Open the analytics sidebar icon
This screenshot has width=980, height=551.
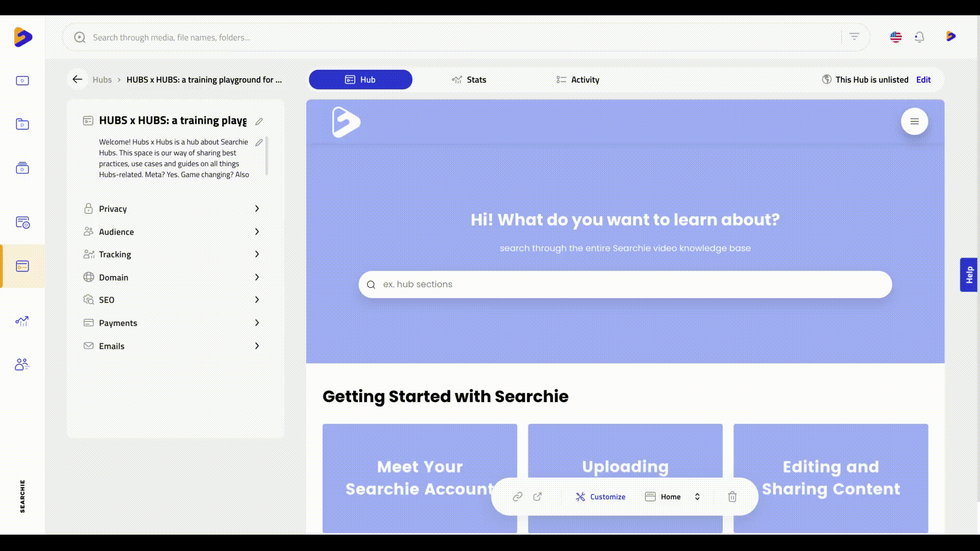(22, 321)
